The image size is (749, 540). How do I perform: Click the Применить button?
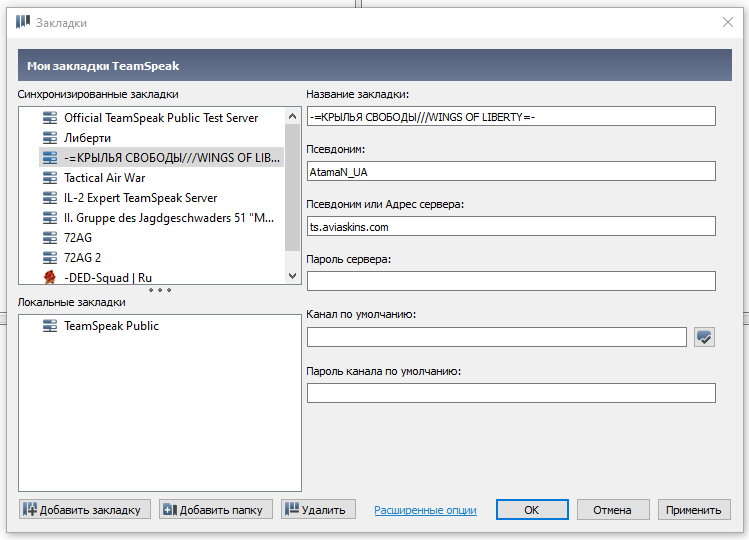[694, 509]
